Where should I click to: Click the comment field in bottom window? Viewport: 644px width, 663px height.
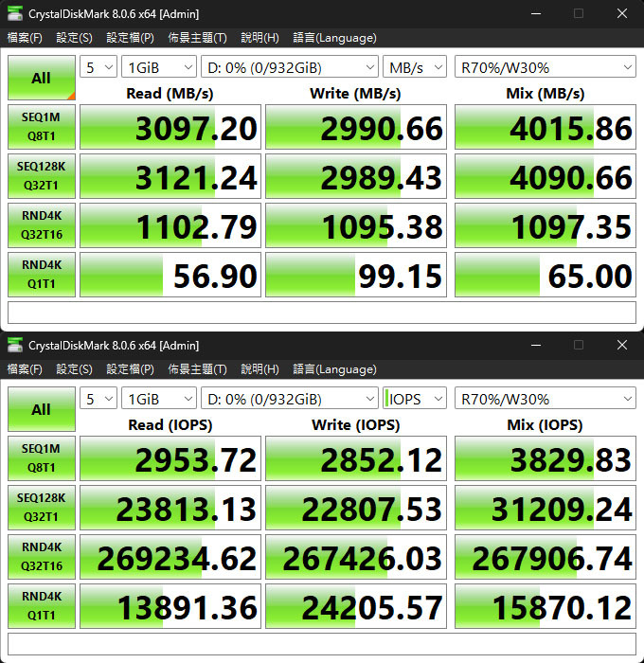pos(322,644)
